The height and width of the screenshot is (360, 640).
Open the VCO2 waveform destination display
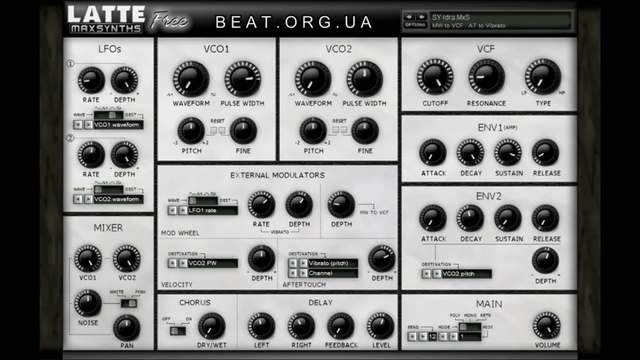(x=118, y=199)
